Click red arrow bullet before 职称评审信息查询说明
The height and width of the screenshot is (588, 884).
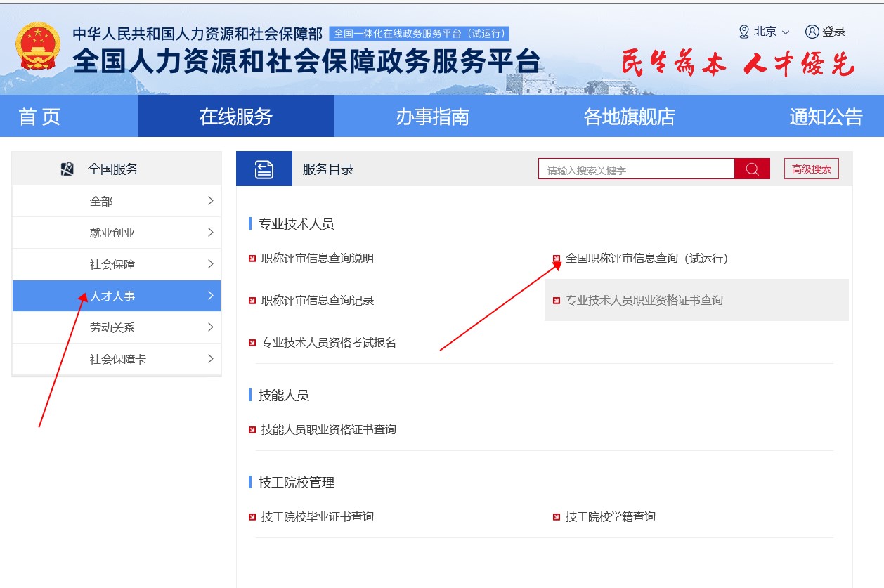(252, 259)
